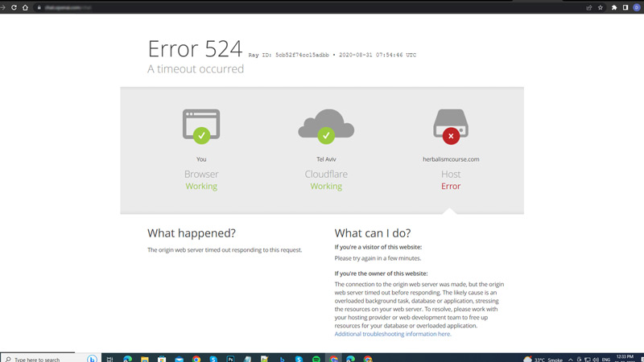Open the clock showing 12:33 PM
Image resolution: width=644 pixels, height=362 pixels.
625,358
